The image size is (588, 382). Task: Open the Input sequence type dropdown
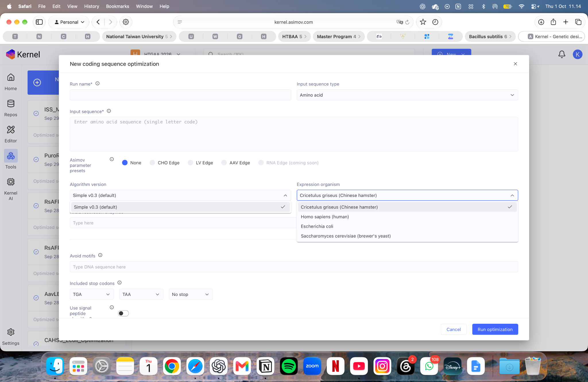tap(407, 95)
